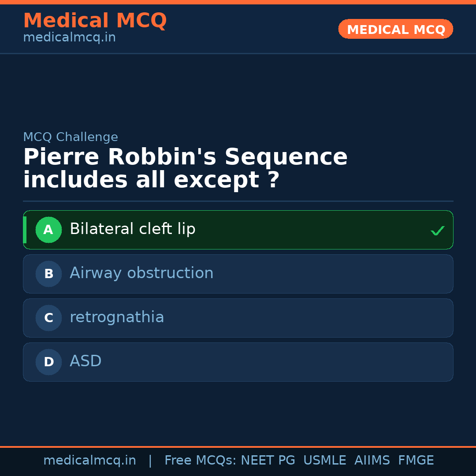The height and width of the screenshot is (476, 476).
Task: Click the MCQ Challenge label
Action: 71,137
